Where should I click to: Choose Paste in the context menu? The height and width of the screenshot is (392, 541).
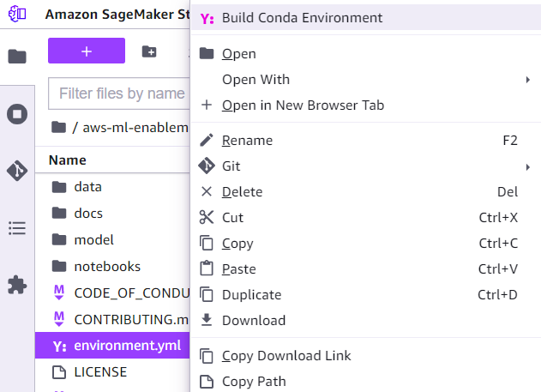click(x=366, y=269)
